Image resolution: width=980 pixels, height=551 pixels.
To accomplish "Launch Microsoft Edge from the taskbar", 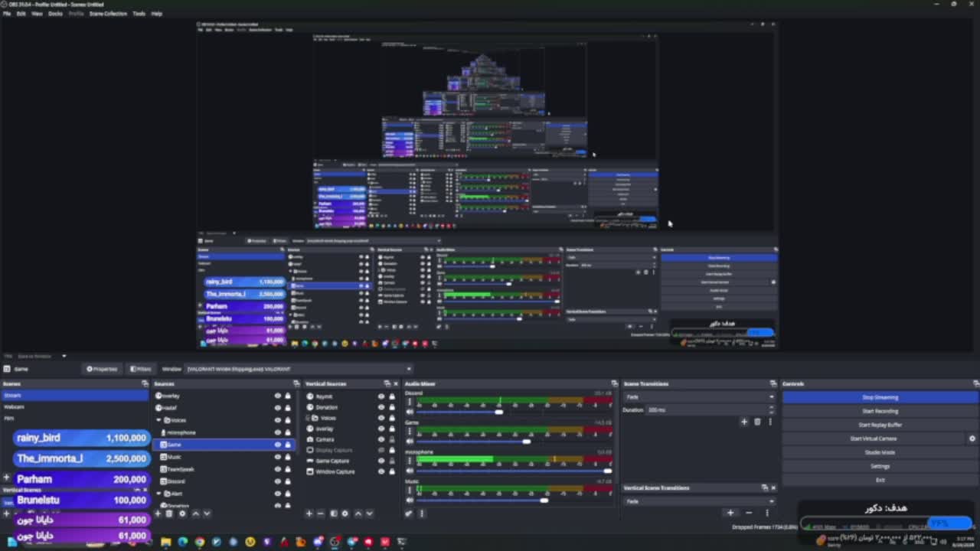I will (x=182, y=542).
